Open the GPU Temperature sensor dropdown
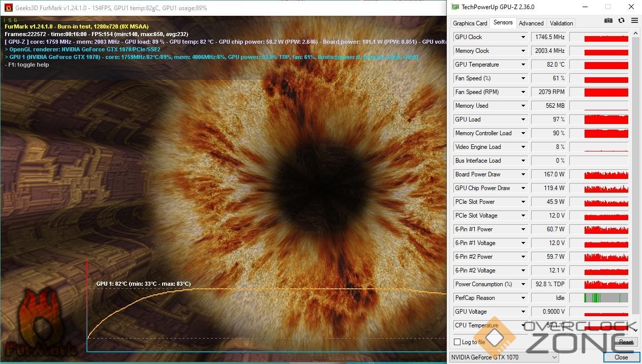 [x=523, y=65]
